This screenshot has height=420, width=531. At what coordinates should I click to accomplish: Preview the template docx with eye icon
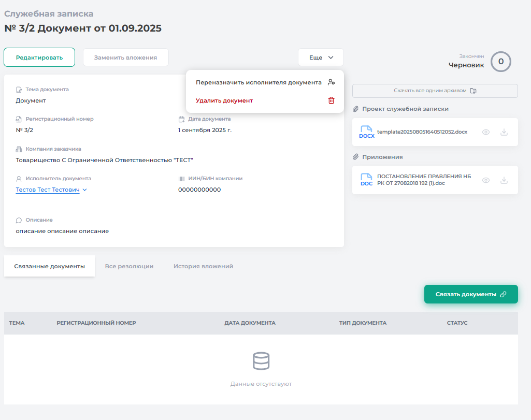pos(486,132)
